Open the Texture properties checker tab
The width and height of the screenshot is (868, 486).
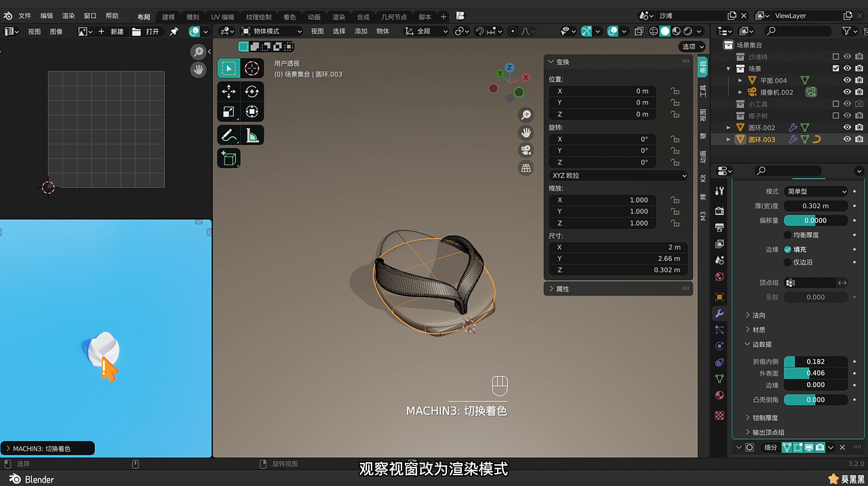click(x=719, y=416)
